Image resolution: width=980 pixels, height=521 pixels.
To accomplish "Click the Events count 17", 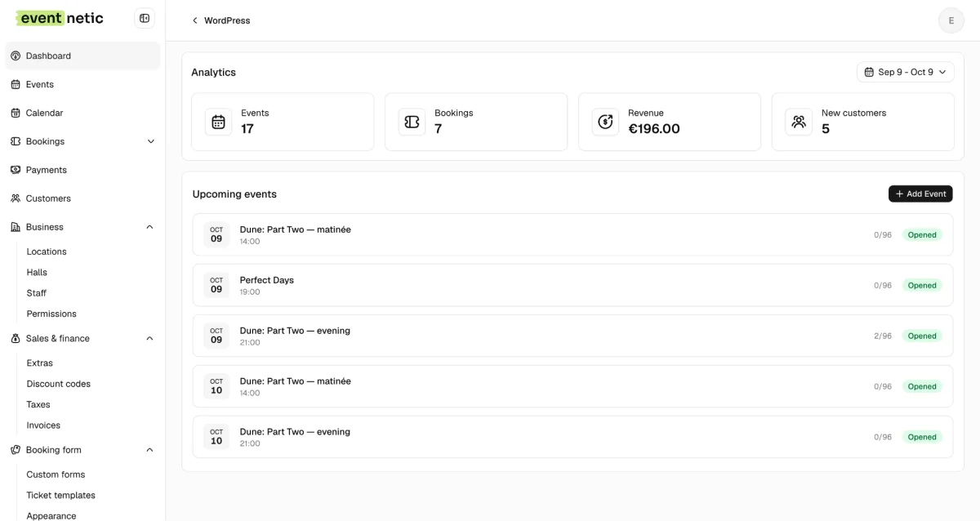I will click(x=247, y=129).
